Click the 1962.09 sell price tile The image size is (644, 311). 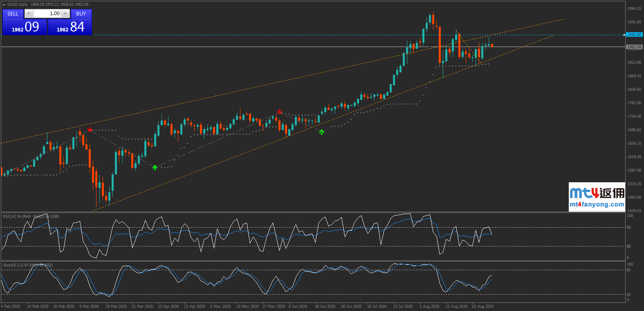click(x=25, y=27)
